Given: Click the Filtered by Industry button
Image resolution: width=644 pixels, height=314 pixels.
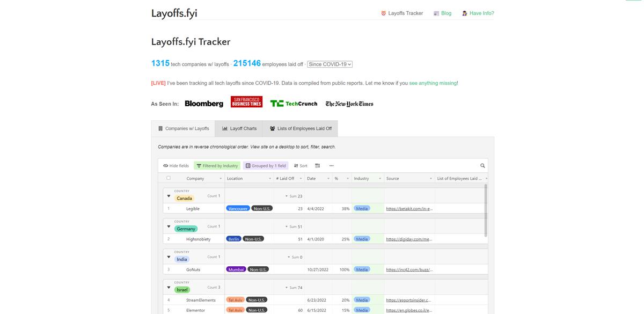Looking at the screenshot, I should click(x=217, y=166).
